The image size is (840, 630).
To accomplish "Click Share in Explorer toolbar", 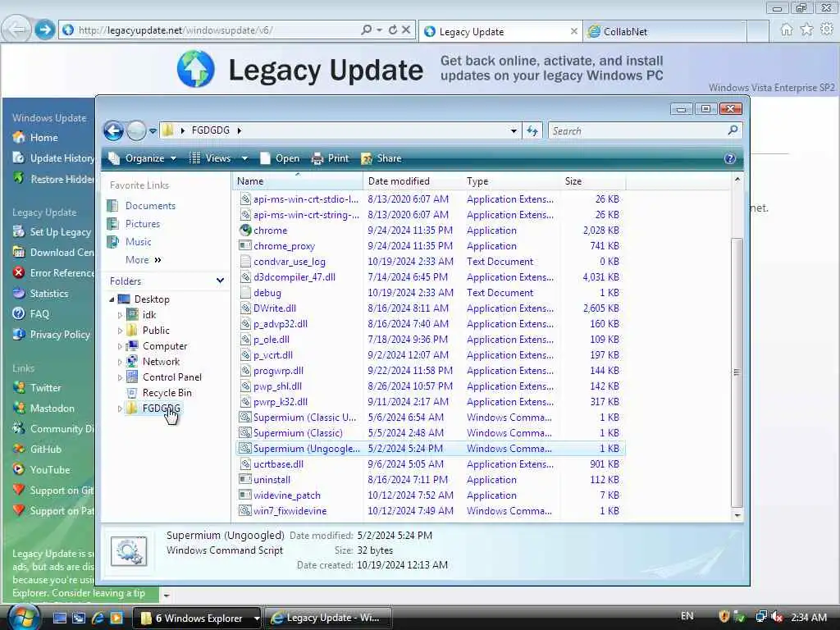I will pyautogui.click(x=381, y=158).
